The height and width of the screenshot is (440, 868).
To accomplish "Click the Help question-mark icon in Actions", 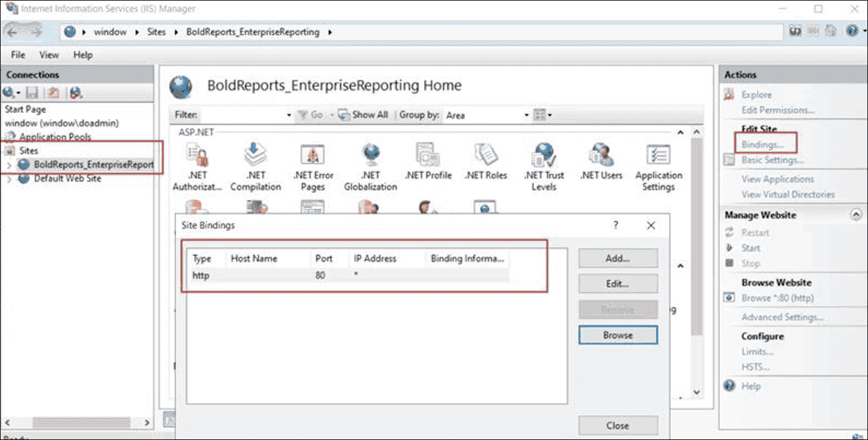I will [730, 386].
